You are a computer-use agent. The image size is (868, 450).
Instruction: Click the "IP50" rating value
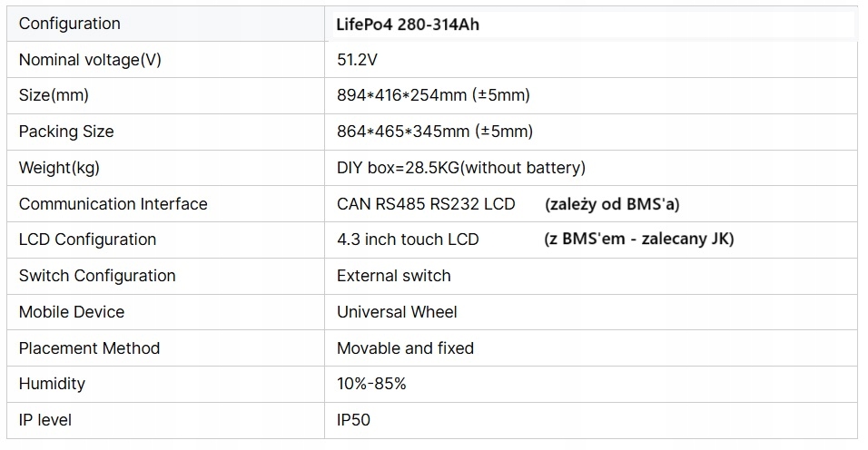point(353,420)
